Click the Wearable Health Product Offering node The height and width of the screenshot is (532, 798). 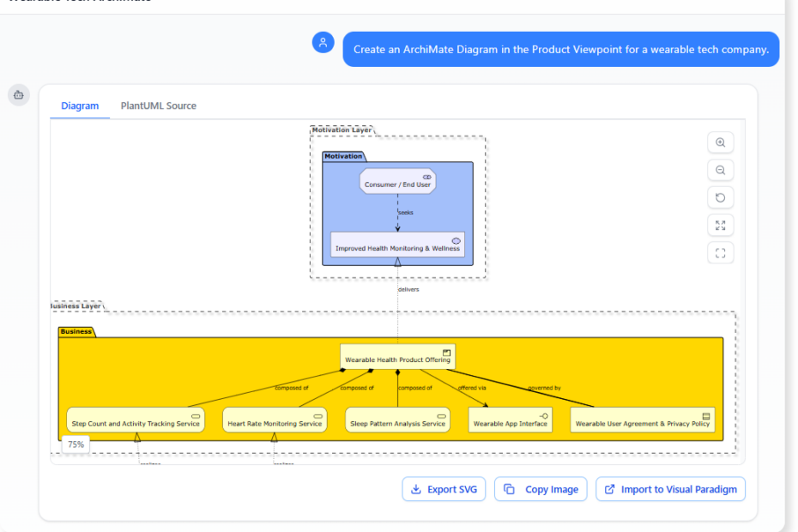coord(397,357)
